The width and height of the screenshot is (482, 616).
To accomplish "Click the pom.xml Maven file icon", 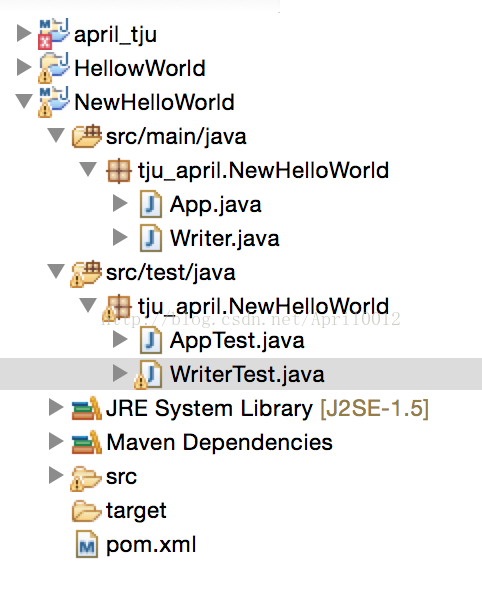I will point(87,544).
